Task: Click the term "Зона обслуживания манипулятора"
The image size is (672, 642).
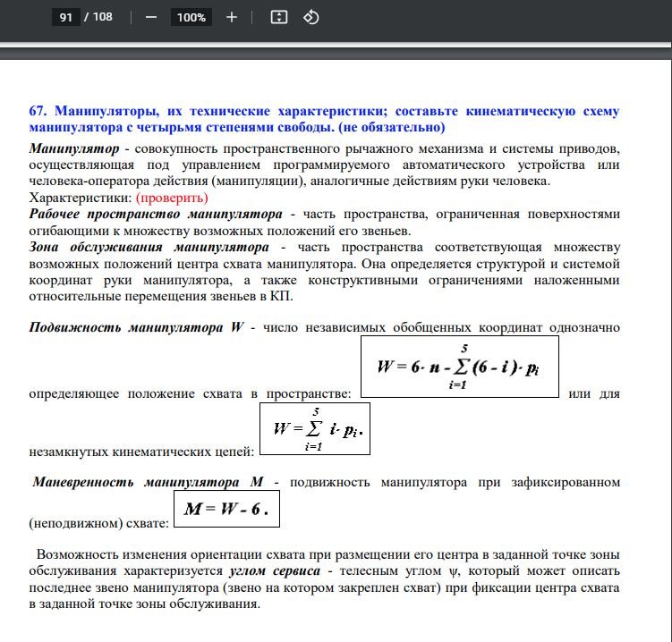Action: [x=149, y=247]
